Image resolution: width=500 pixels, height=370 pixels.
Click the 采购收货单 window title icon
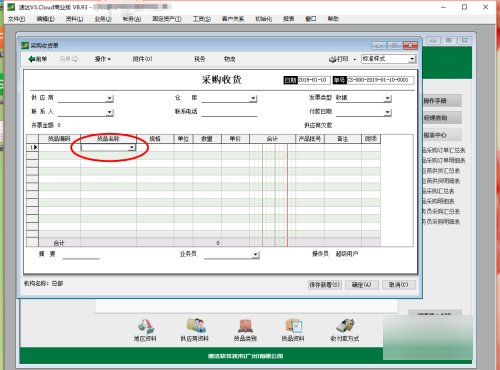pos(25,45)
